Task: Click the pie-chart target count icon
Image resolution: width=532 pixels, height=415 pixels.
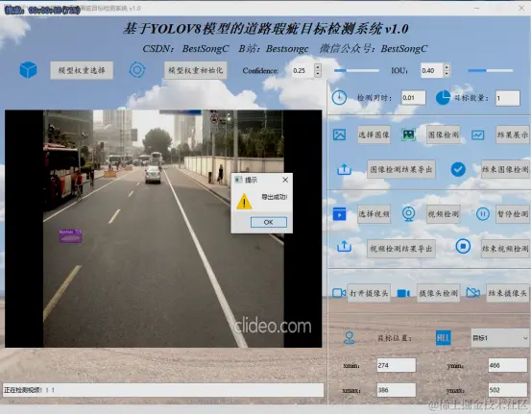Action: coord(443,98)
